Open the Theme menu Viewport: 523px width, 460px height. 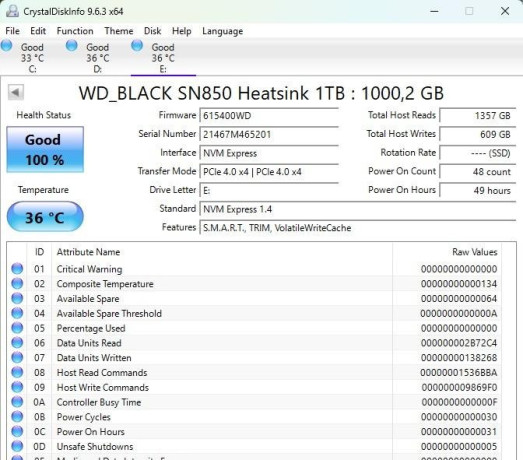click(x=119, y=31)
